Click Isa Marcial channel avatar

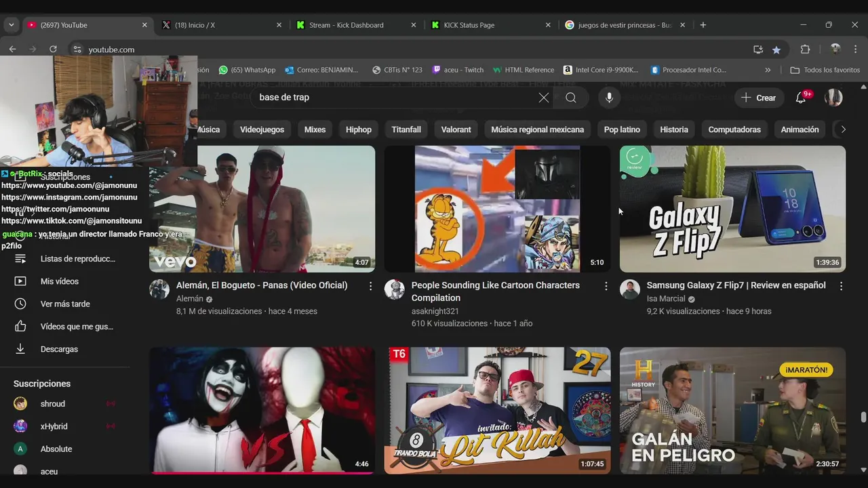tap(630, 289)
